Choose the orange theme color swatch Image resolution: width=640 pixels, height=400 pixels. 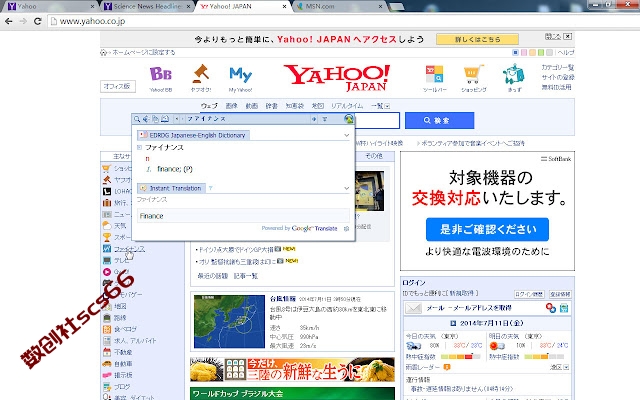532,52
